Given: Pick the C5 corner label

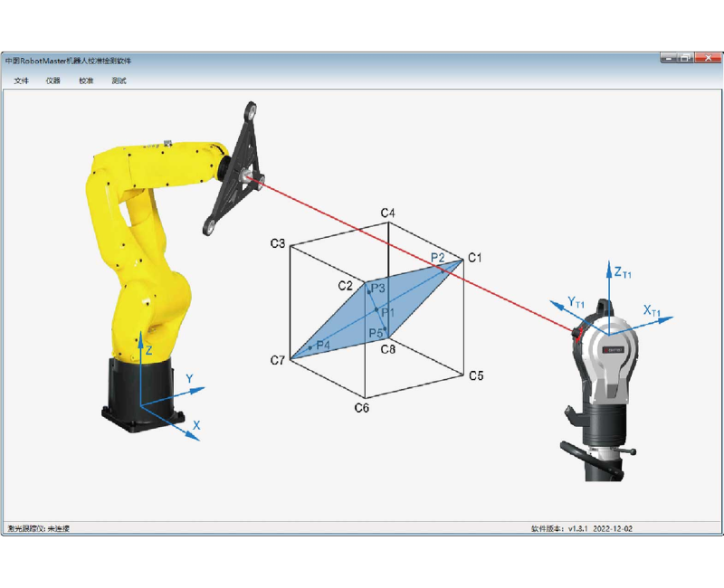Looking at the screenshot, I should pyautogui.click(x=476, y=375).
